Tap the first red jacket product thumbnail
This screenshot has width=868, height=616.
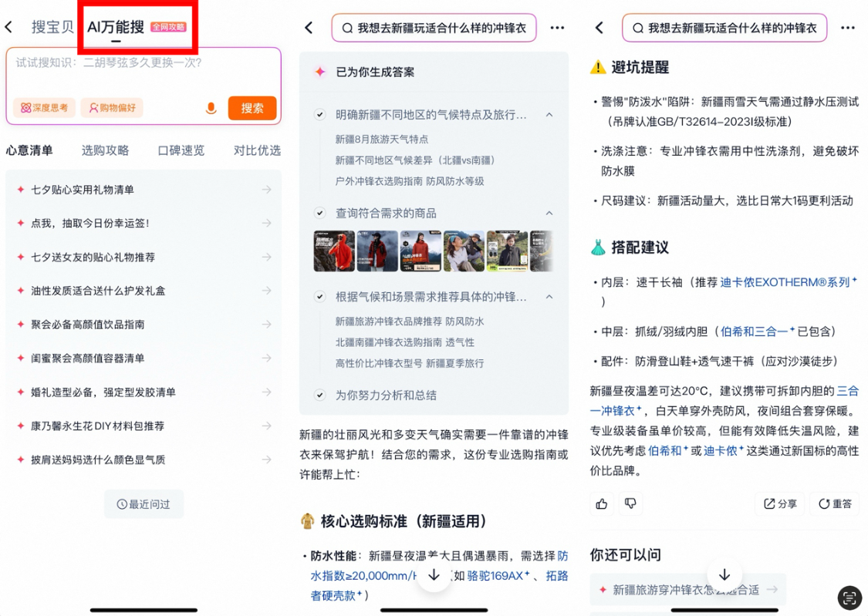click(x=333, y=251)
